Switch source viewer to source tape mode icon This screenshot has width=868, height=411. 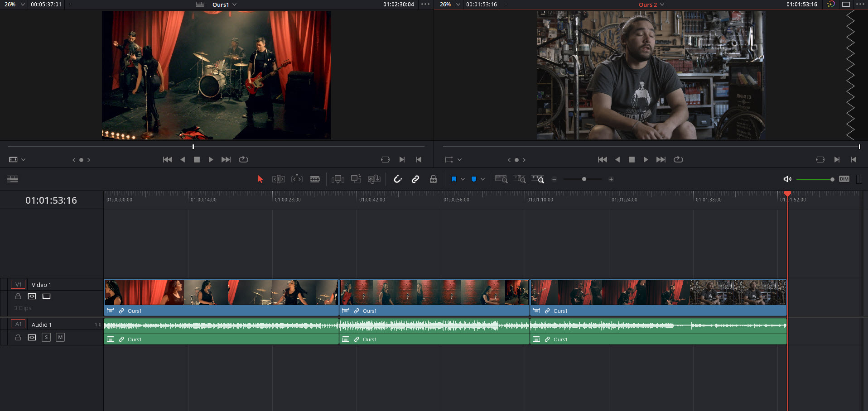click(200, 5)
